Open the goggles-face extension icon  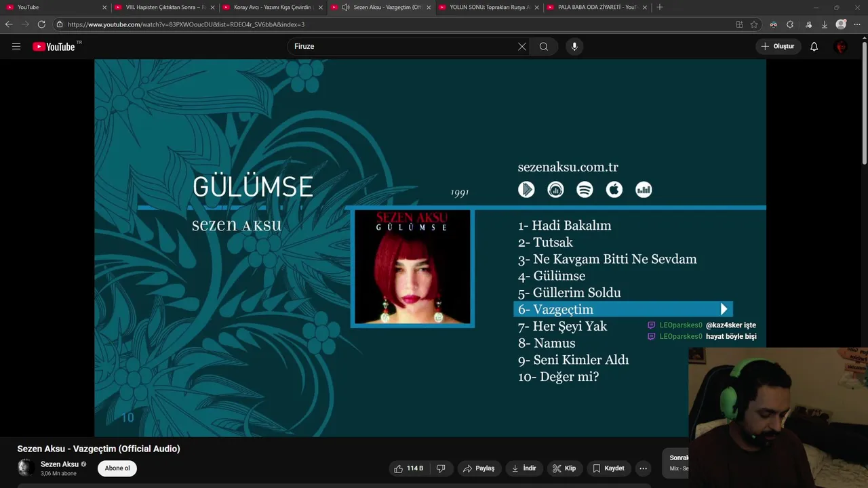773,24
